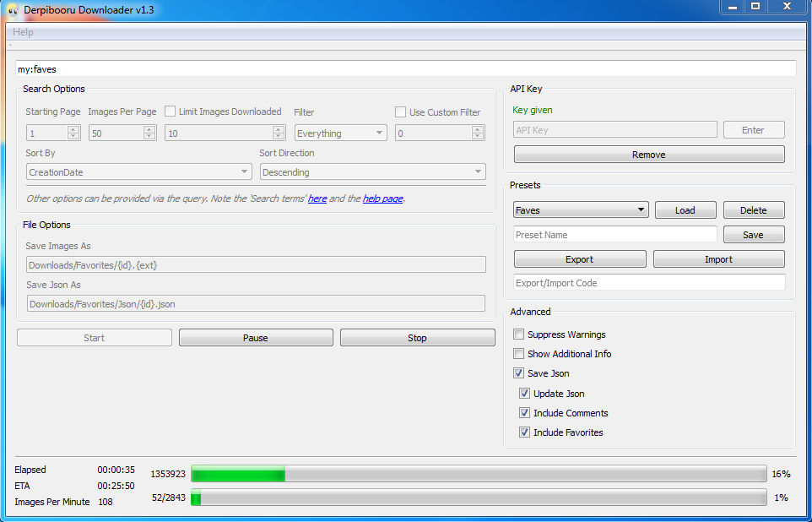Viewport: 812px width, 522px height.
Task: Click the Start button
Action: [95, 338]
